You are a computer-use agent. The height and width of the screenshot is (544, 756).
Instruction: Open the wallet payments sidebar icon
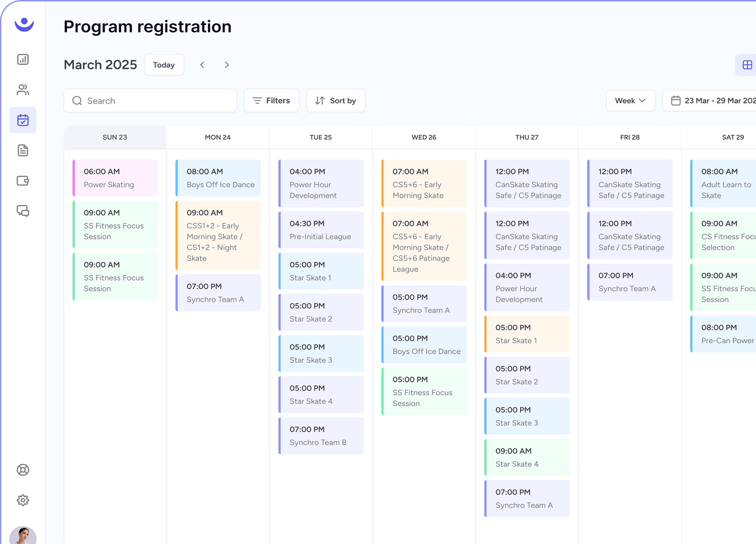(x=23, y=181)
